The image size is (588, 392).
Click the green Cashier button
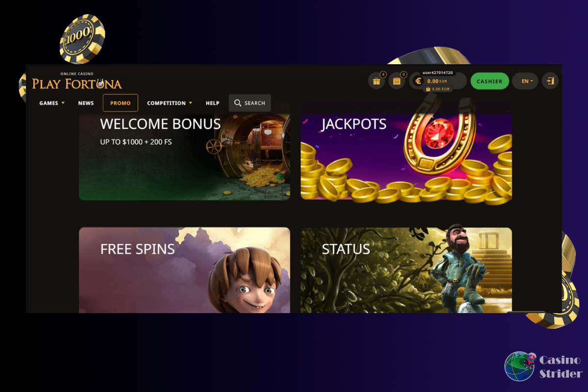pos(490,81)
